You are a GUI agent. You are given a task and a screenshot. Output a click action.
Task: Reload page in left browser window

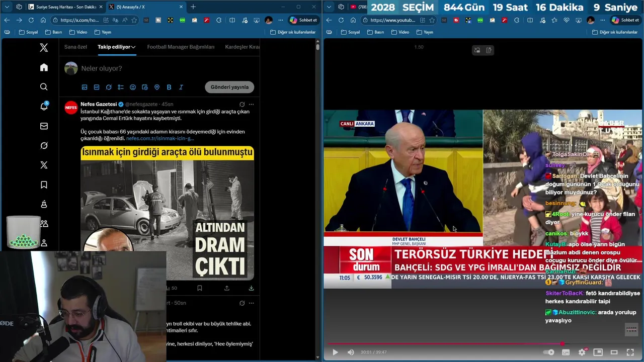tap(31, 20)
